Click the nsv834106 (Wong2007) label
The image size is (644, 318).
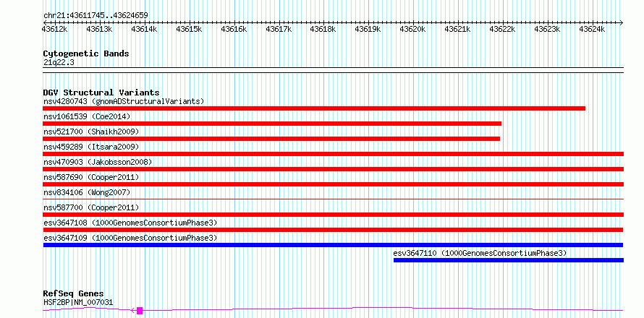(x=87, y=192)
